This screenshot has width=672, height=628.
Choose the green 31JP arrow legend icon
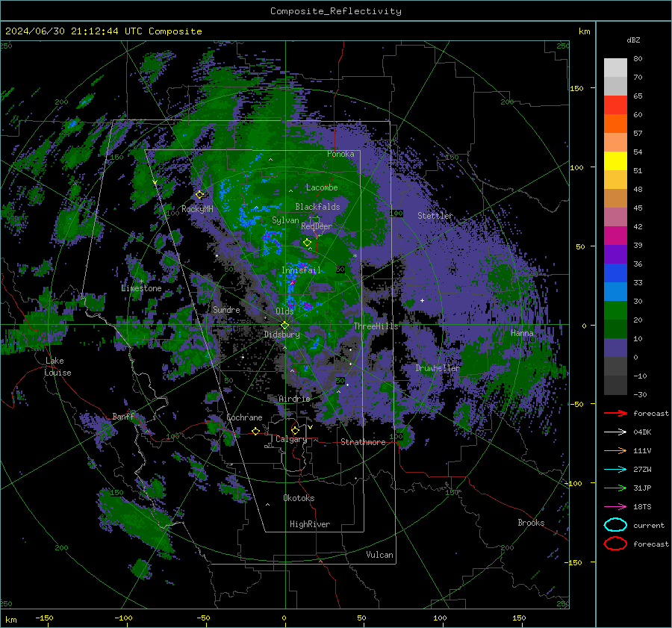[615, 488]
